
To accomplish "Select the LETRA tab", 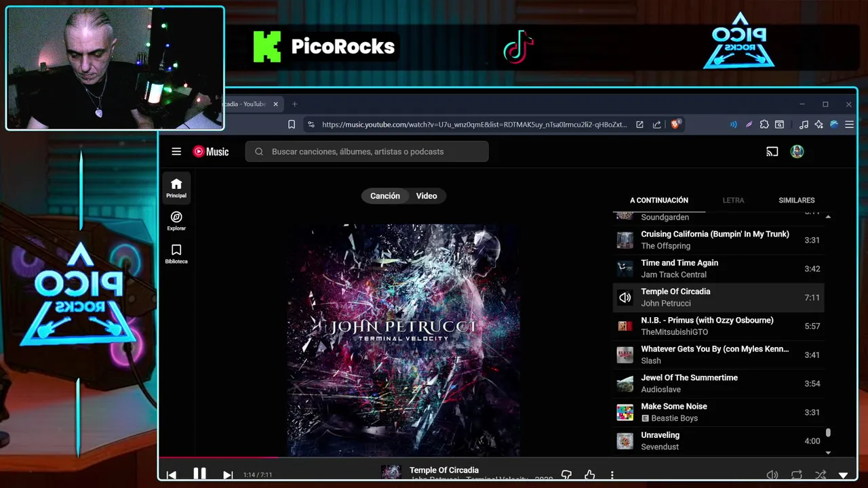I will 733,201.
